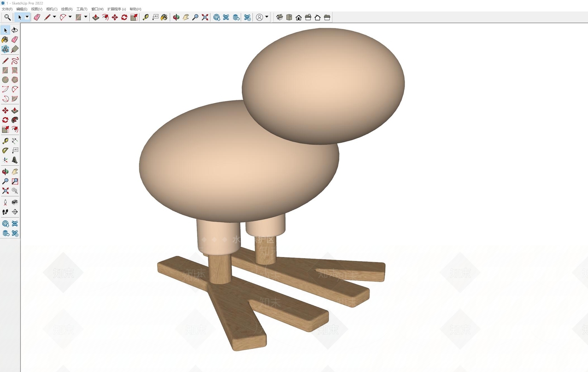
Task: Open the 帮助(H) menu
Action: coord(135,9)
